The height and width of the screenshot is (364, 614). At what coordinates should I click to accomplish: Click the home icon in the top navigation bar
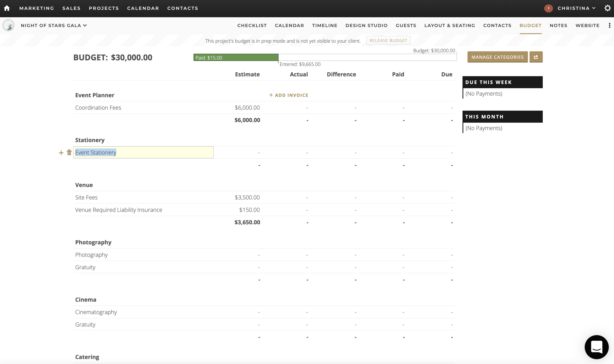point(7,8)
